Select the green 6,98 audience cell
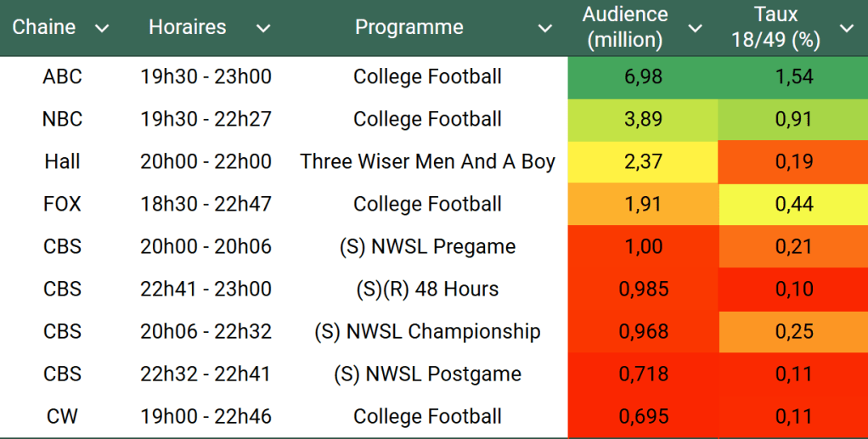 pyautogui.click(x=643, y=76)
